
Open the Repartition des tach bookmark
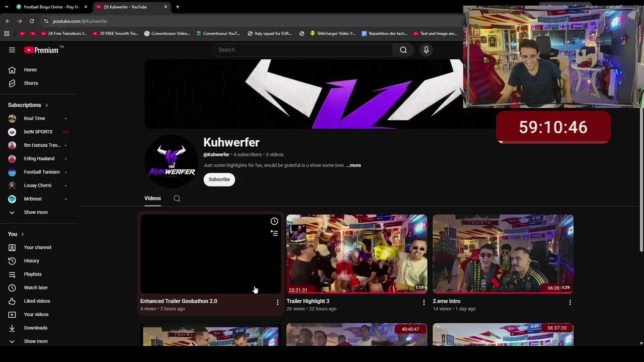coord(384,34)
